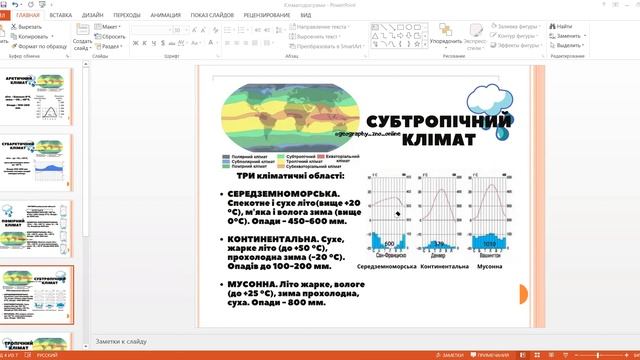640x360 pixels.
Task: Click the Format Painter (Формат по образцу) brush
Action: (x=14, y=46)
